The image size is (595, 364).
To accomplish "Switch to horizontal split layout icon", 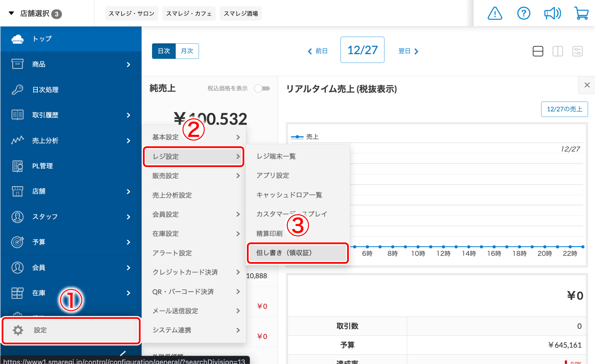I will 538,51.
